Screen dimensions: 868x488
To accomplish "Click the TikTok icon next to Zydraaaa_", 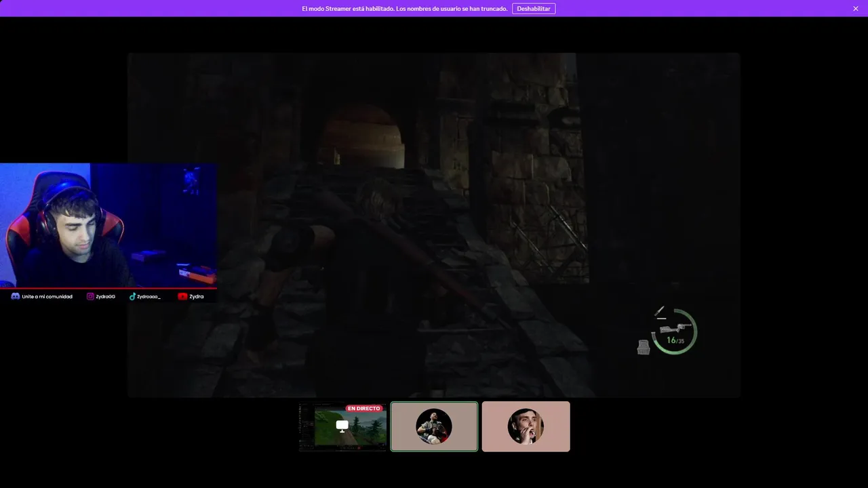I will pyautogui.click(x=132, y=296).
